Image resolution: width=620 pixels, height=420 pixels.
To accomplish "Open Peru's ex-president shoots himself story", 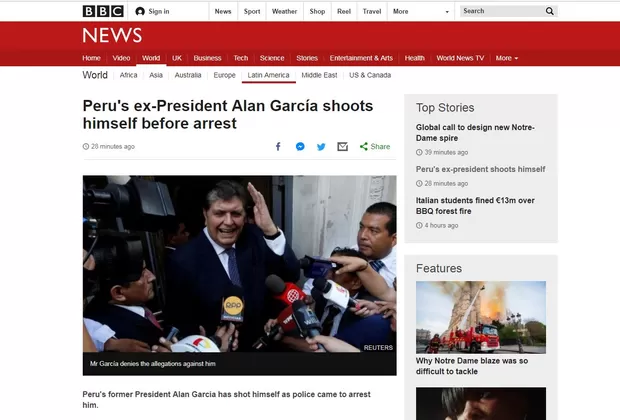I will pos(480,169).
